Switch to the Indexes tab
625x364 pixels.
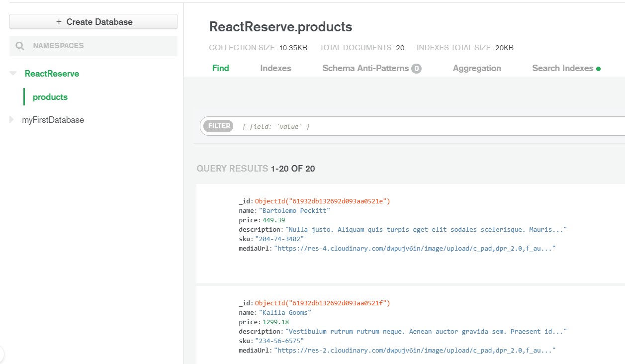point(276,68)
